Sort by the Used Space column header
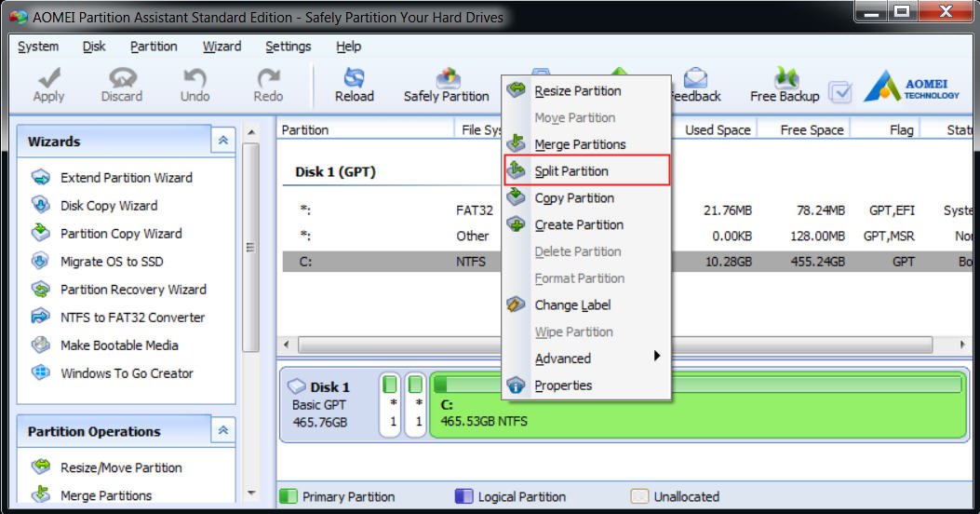980x514 pixels. coord(718,129)
